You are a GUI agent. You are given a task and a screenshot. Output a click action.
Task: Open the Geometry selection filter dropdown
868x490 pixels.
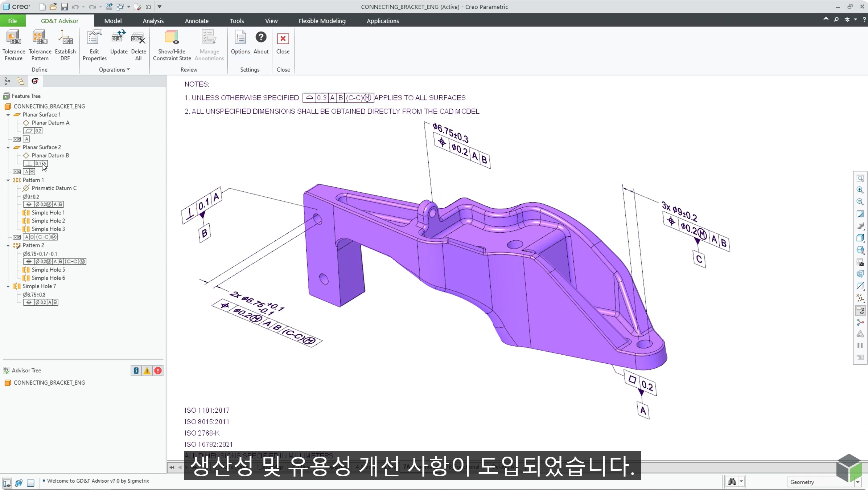pos(857,482)
